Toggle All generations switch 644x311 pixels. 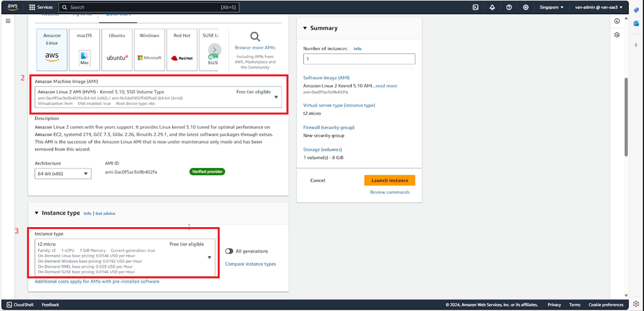coord(229,251)
